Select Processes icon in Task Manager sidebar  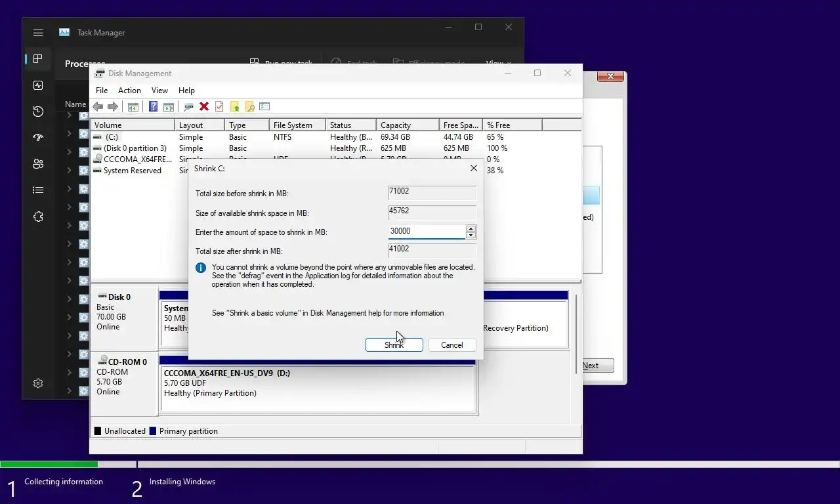click(38, 59)
